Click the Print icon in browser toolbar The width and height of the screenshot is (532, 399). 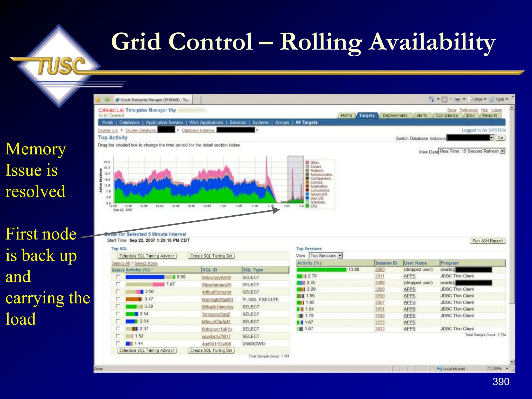457,99
